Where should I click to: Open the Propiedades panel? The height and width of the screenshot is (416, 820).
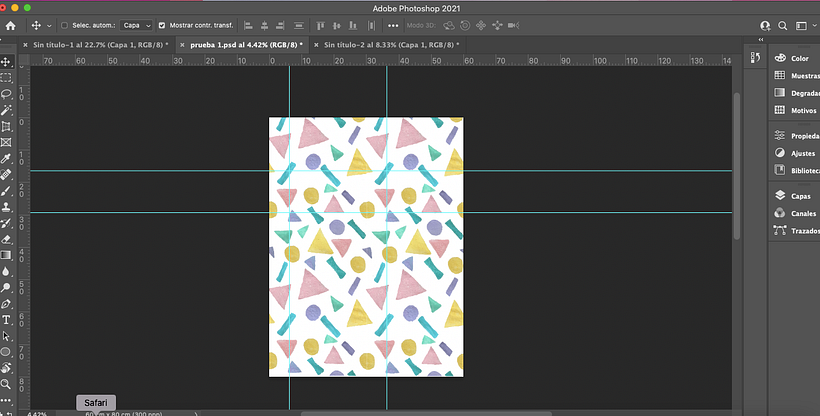coord(796,136)
